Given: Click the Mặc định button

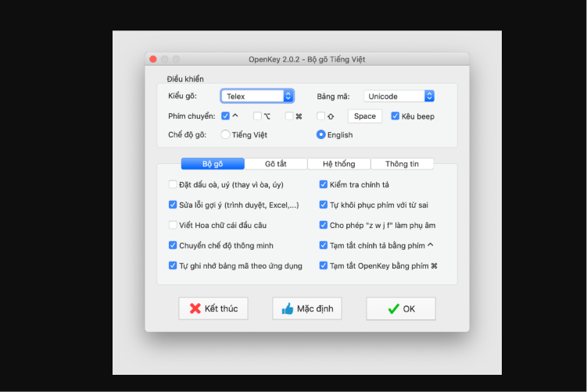Looking at the screenshot, I should [307, 308].
